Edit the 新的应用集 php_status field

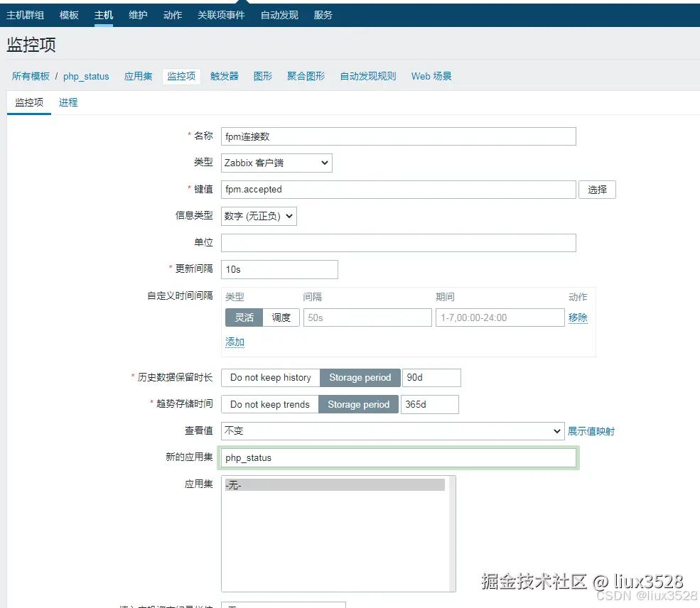[398, 458]
